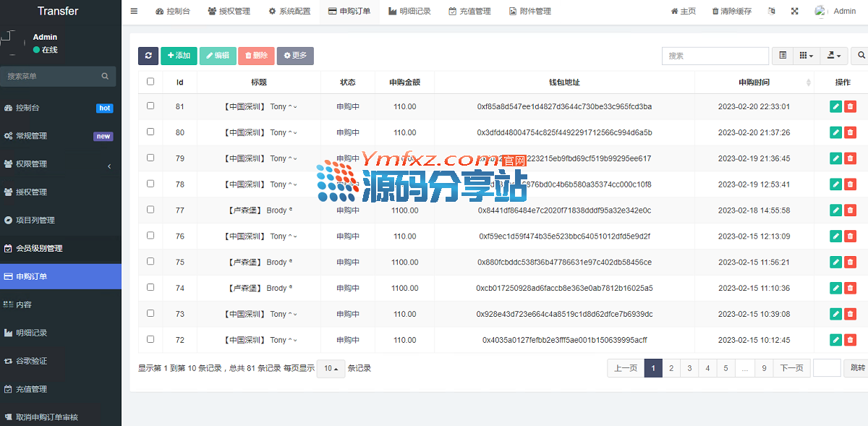This screenshot has height=426, width=868.
Task: Toggle the hamburger sidebar menu icon
Action: pyautogui.click(x=134, y=12)
